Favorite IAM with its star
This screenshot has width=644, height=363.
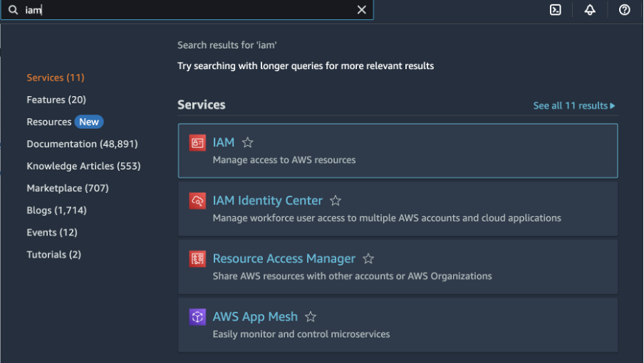(248, 142)
